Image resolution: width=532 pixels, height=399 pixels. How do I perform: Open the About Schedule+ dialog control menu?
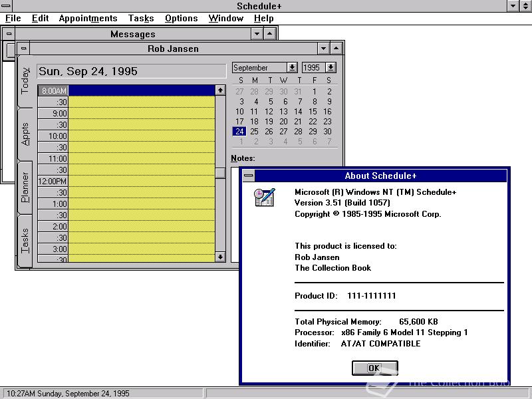click(x=249, y=176)
